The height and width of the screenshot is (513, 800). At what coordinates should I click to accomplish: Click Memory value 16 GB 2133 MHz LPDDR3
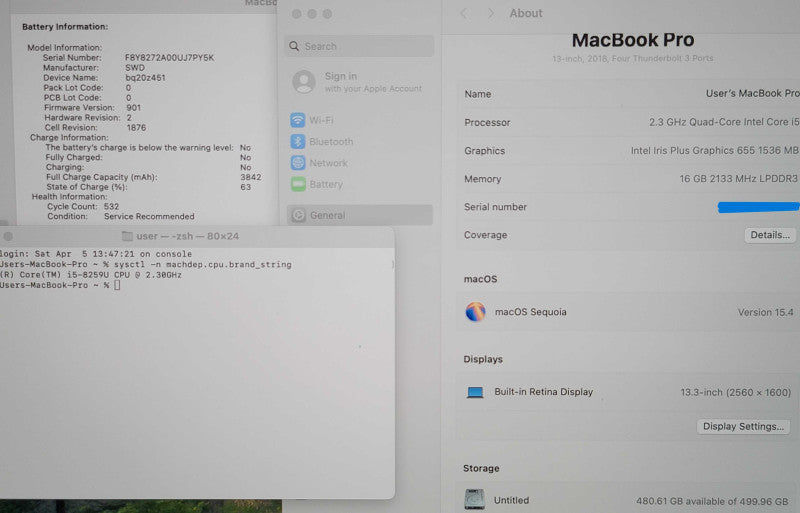coord(738,179)
